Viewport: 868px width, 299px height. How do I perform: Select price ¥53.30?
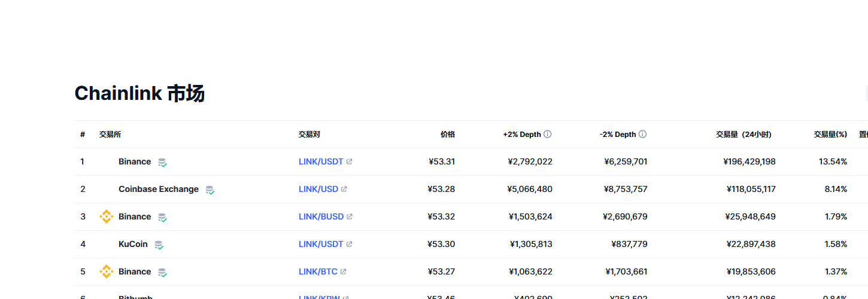(441, 244)
